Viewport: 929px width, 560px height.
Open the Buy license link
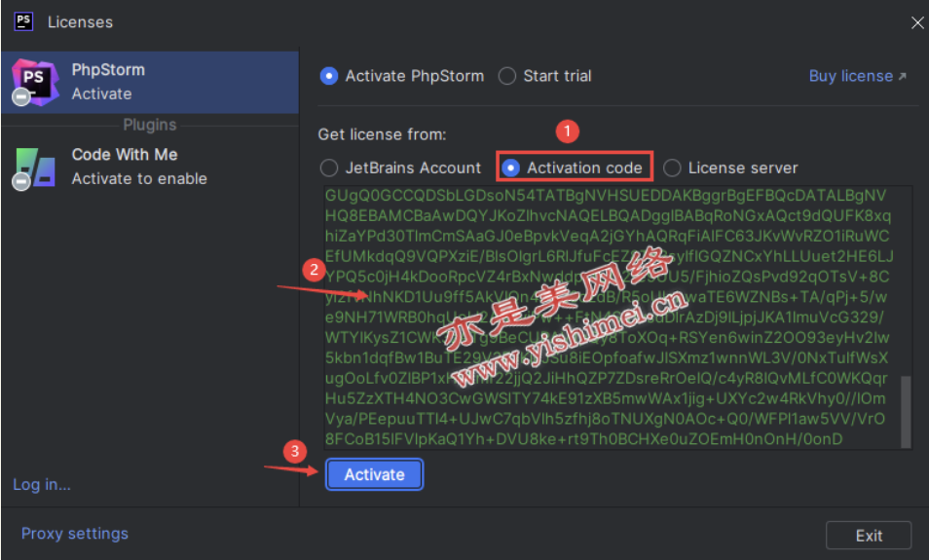[857, 76]
